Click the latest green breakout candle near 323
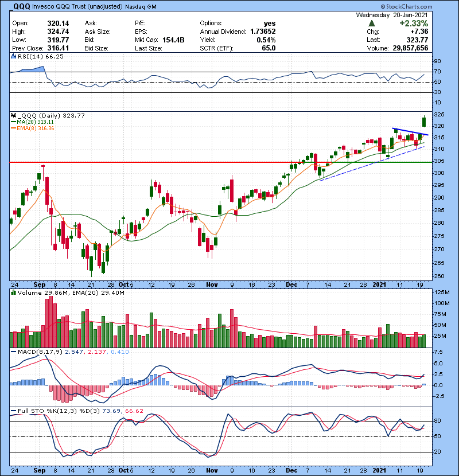Image resolution: width=459 pixels, height=476 pixels. (x=424, y=122)
